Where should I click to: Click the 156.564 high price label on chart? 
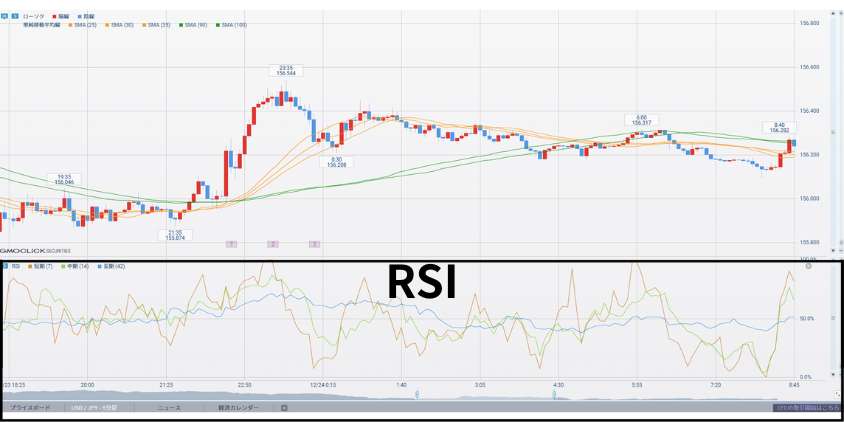pos(285,70)
